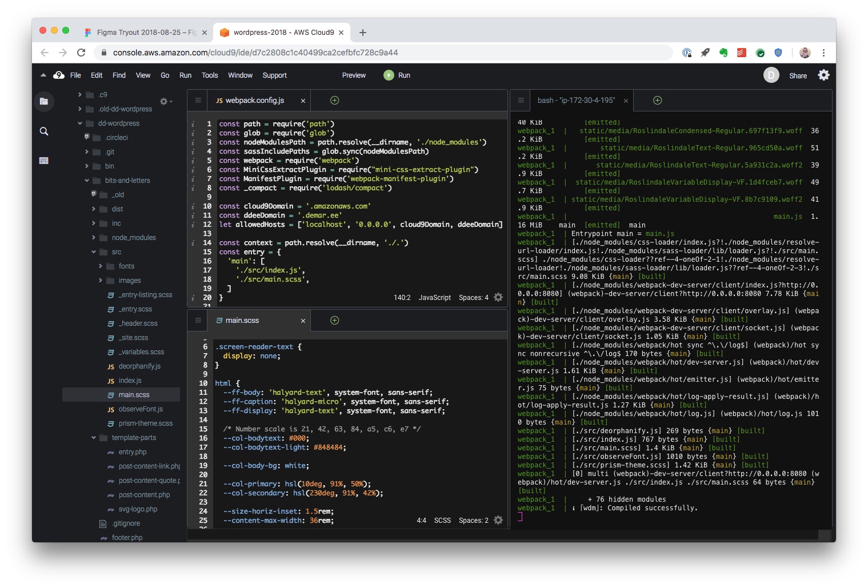Collapse the src folder
This screenshot has width=868, height=588.
click(94, 252)
